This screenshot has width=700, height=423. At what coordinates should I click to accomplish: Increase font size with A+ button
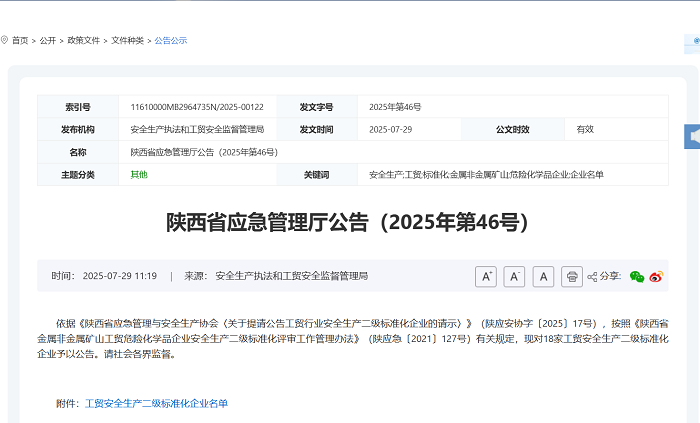(486, 277)
